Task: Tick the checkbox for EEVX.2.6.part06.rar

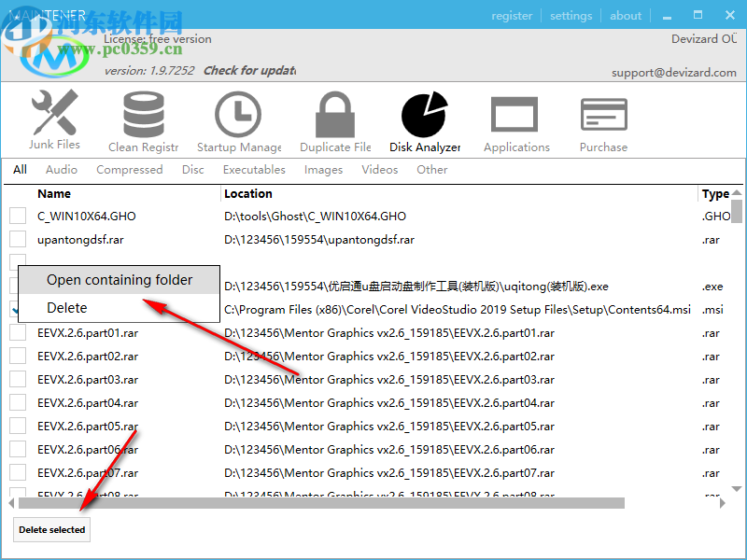Action: point(18,449)
